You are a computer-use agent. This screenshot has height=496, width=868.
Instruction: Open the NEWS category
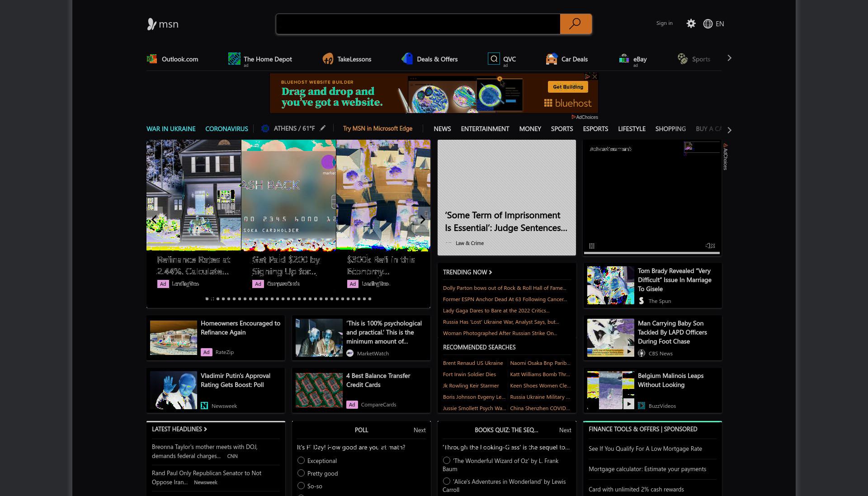pos(442,129)
